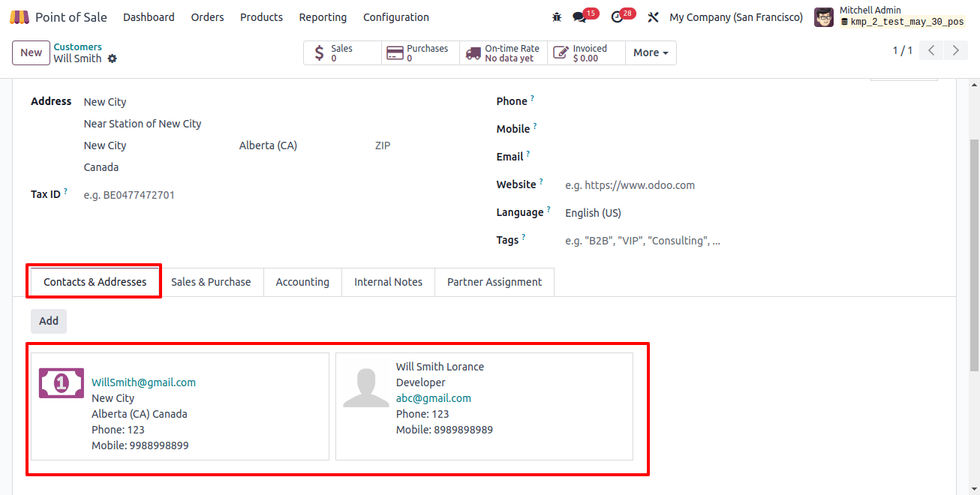The width and height of the screenshot is (980, 495).
Task: Click the Invoiced pencil stat button
Action: [586, 52]
